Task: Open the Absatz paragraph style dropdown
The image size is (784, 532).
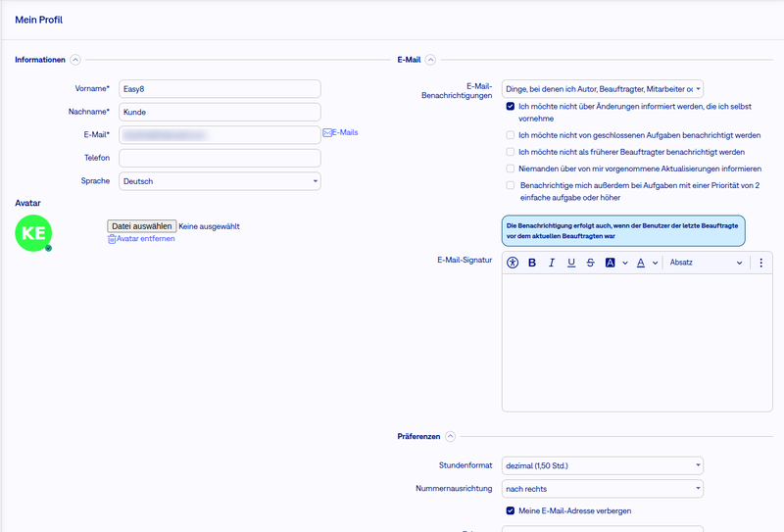Action: coord(706,263)
